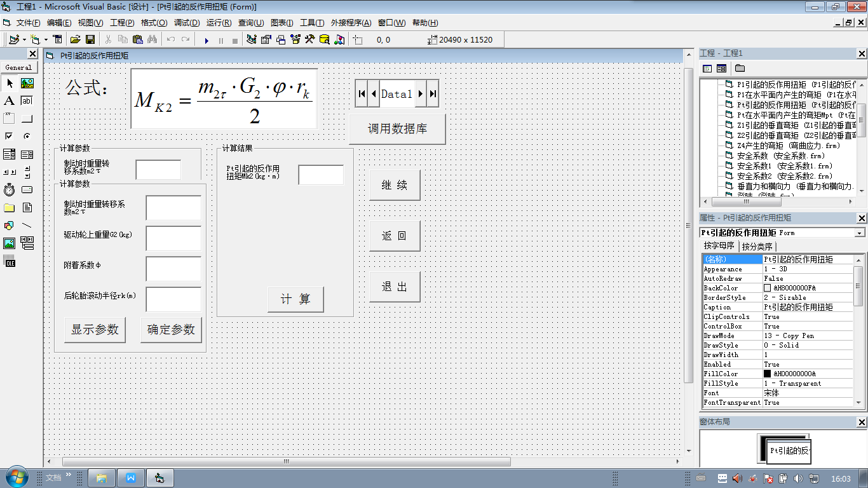Select the ListBox control tool

(27, 154)
